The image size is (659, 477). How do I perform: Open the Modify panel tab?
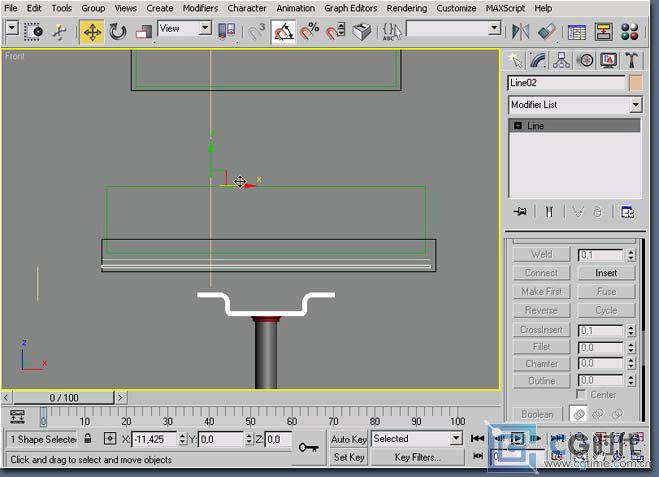pyautogui.click(x=538, y=60)
